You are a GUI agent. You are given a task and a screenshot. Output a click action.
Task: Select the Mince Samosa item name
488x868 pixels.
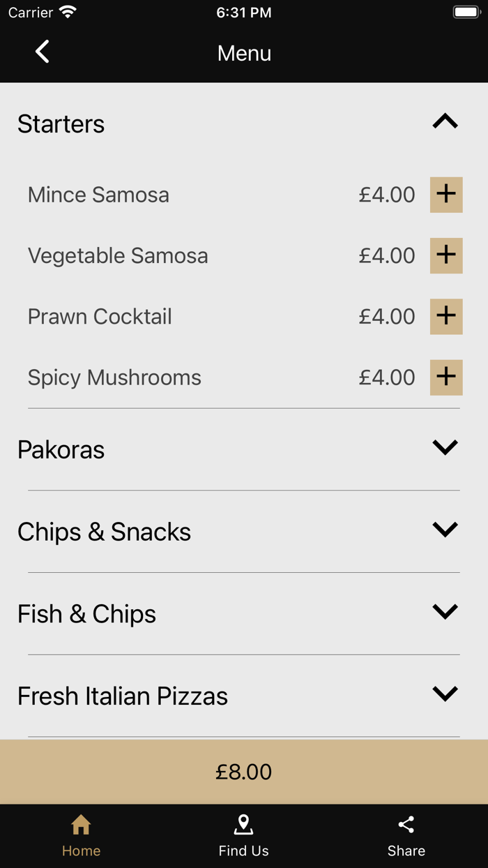(98, 195)
